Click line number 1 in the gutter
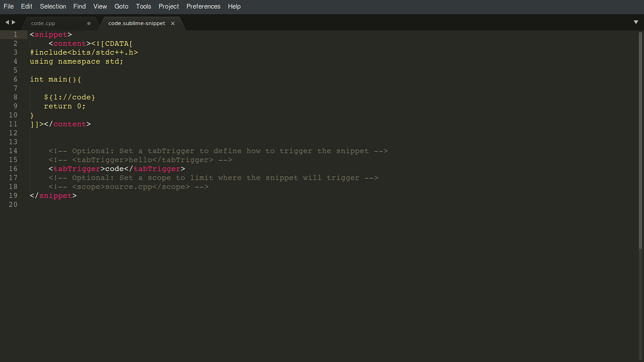Screen dimensions: 644x362 [x=15, y=34]
